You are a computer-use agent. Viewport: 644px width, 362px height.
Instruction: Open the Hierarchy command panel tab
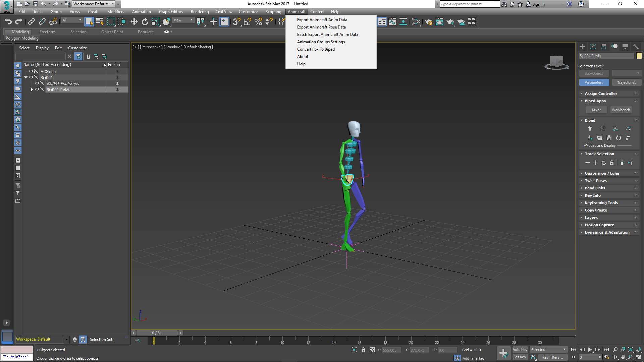[604, 47]
